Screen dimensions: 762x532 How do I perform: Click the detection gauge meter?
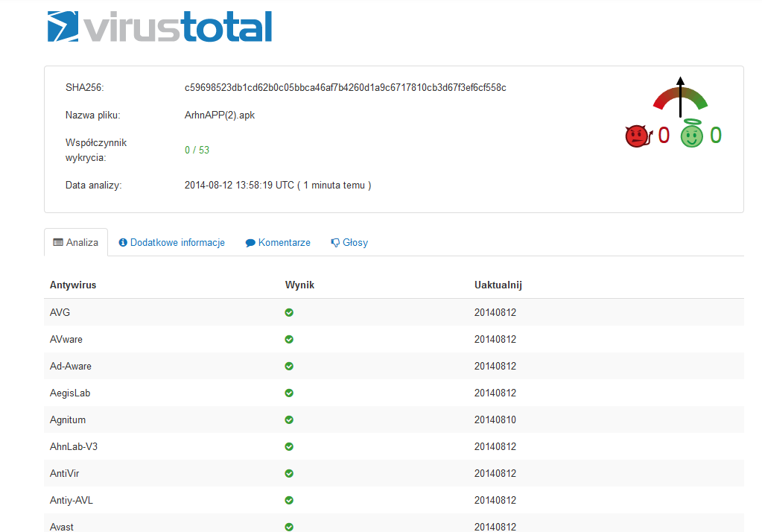pos(680,97)
